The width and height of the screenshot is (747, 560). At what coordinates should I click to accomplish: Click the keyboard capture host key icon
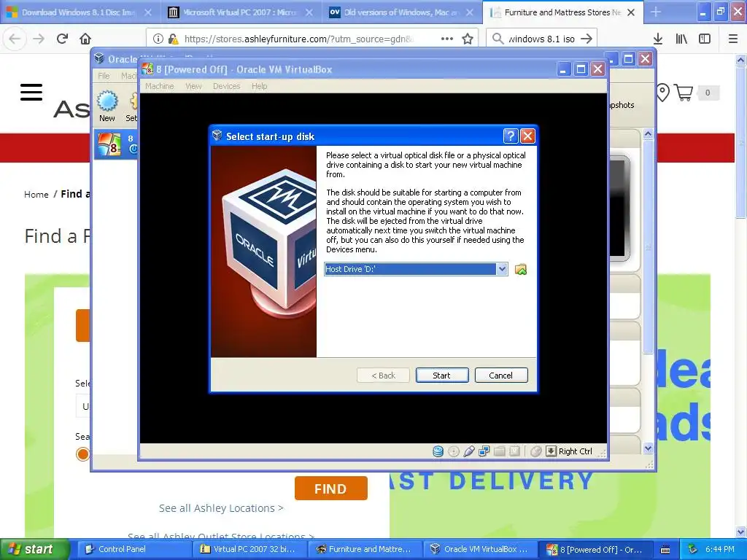tap(551, 451)
